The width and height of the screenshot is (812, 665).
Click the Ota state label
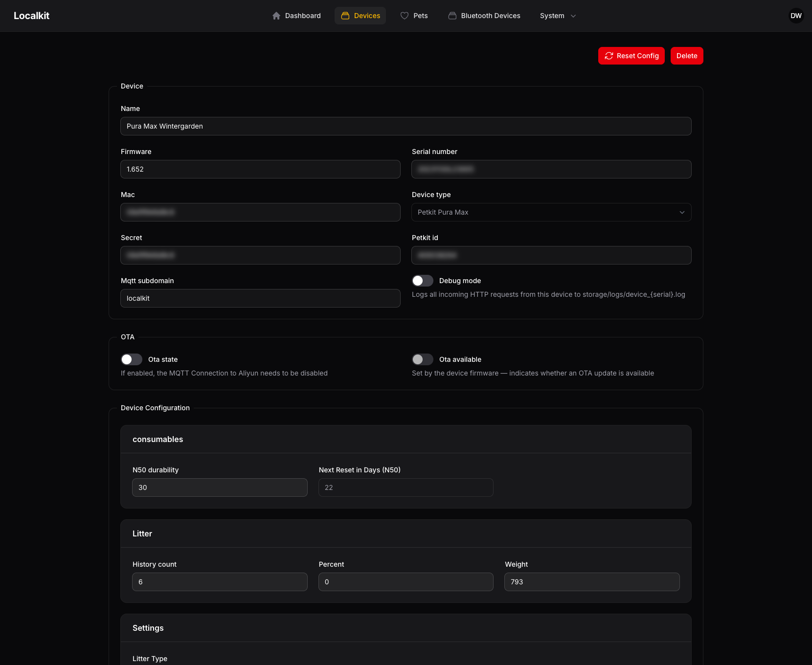coord(163,359)
